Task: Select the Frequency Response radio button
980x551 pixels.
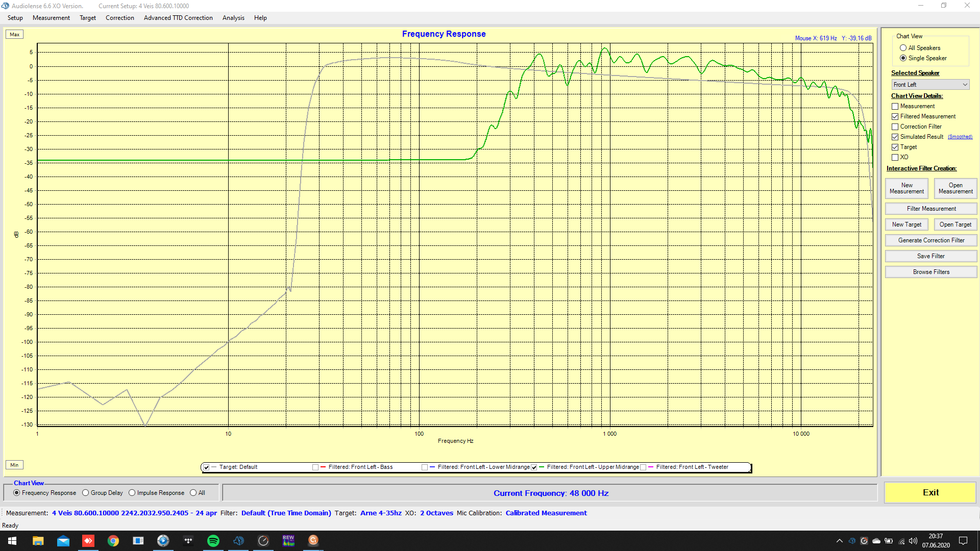Action: click(x=16, y=493)
